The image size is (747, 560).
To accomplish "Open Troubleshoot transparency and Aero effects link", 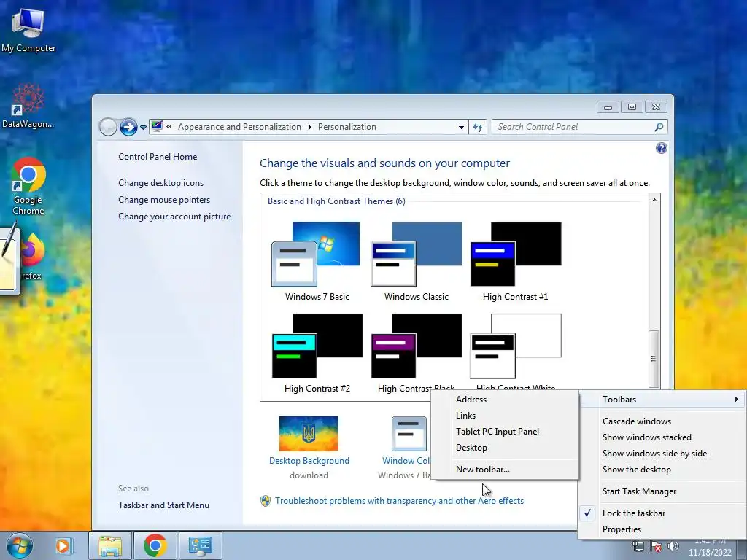I will (399, 501).
